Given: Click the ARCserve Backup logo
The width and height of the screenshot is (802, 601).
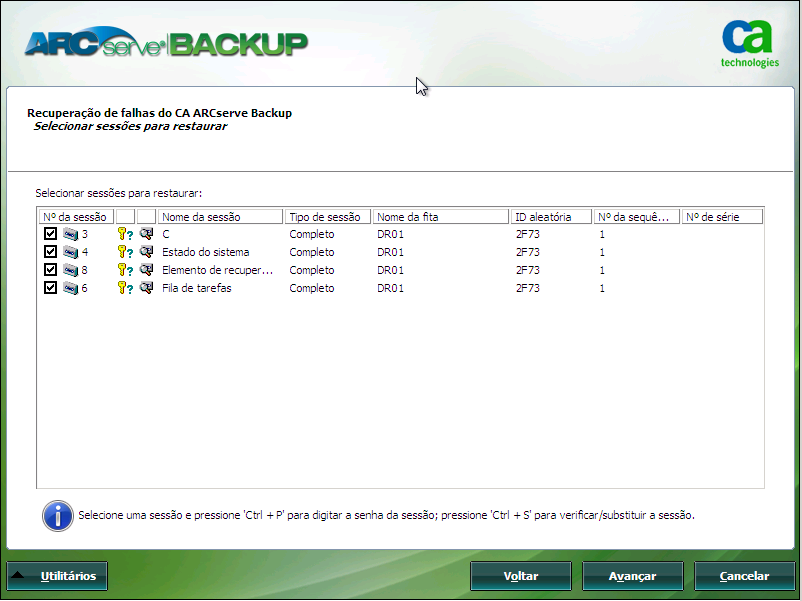Looking at the screenshot, I should point(166,43).
